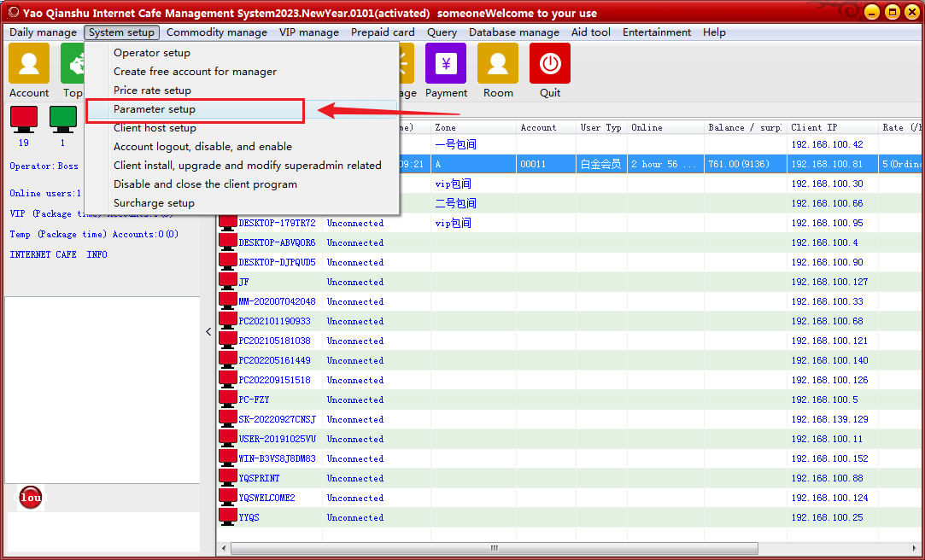Open Price rate setup option

(x=152, y=90)
